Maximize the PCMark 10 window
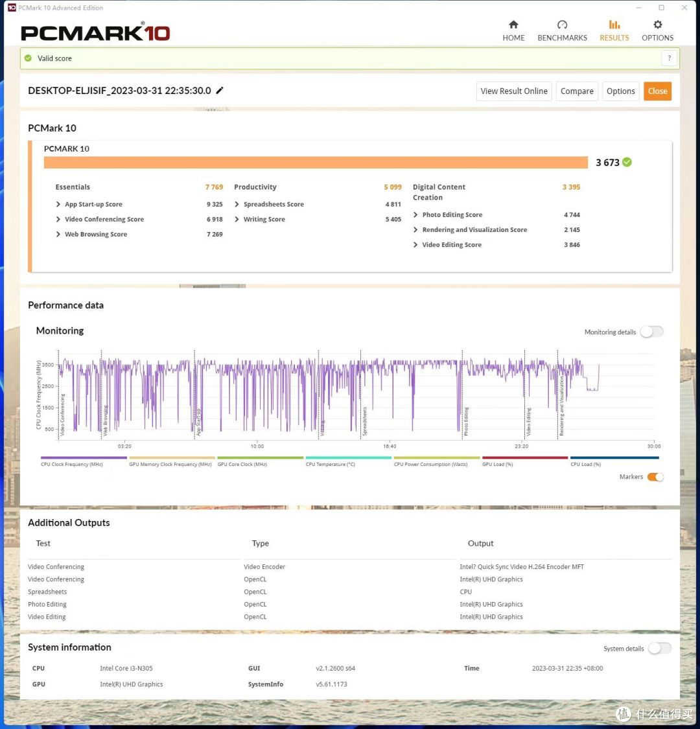The image size is (700, 729). (661, 7)
